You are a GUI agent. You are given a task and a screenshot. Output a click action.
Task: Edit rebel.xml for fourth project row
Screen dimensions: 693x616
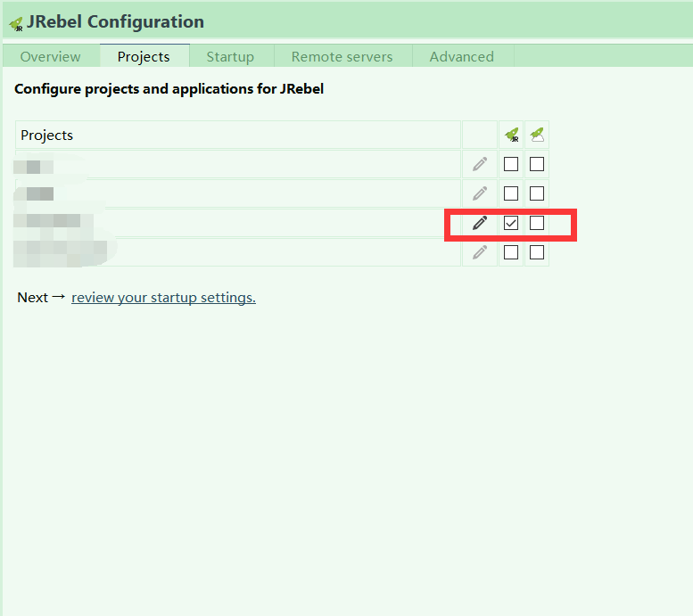pyautogui.click(x=480, y=252)
